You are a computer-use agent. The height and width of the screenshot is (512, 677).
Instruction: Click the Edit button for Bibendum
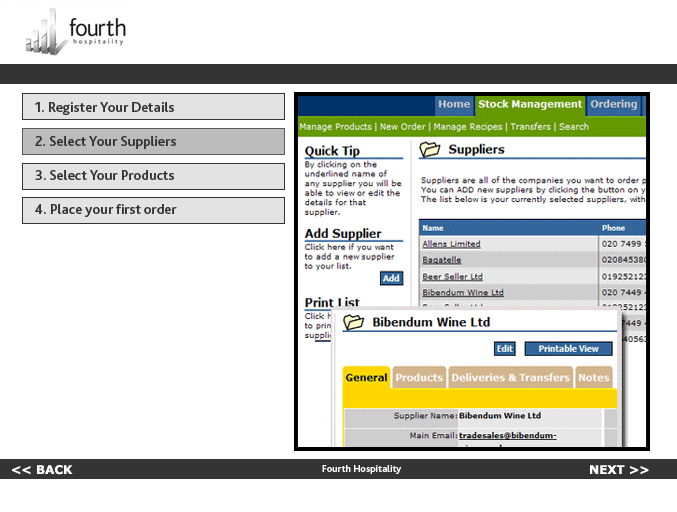click(505, 349)
